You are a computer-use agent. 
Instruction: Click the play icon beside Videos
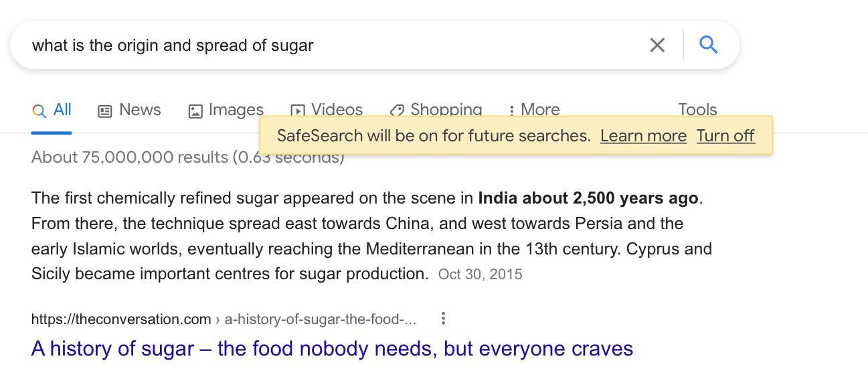(298, 110)
